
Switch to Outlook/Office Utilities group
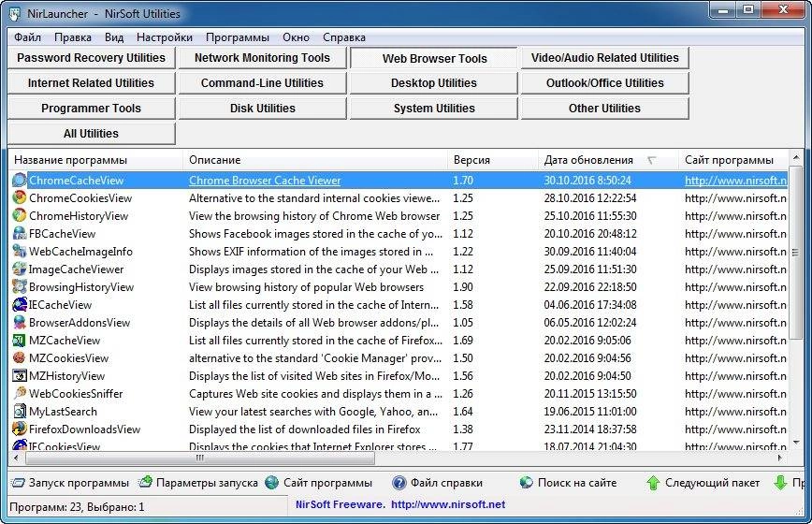click(x=605, y=83)
